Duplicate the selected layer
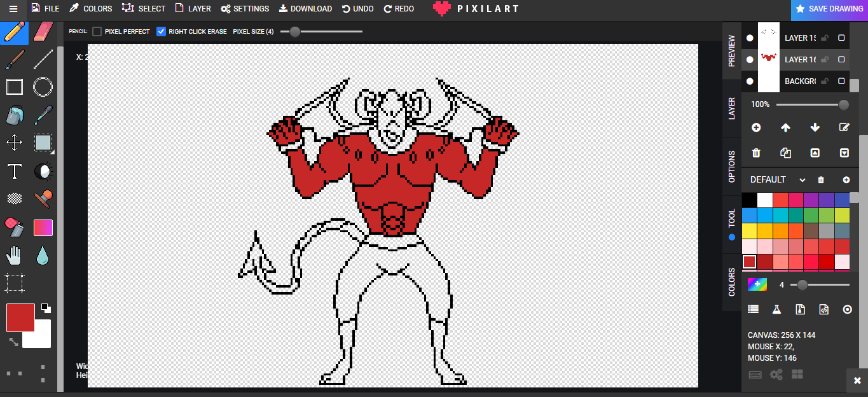868x397 pixels. tap(785, 153)
